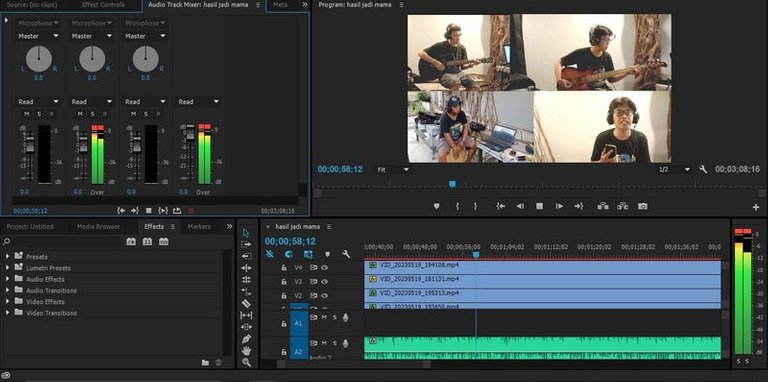Viewport: 768px width, 382px height.
Task: Solo the second mixer channel
Action: 92,114
